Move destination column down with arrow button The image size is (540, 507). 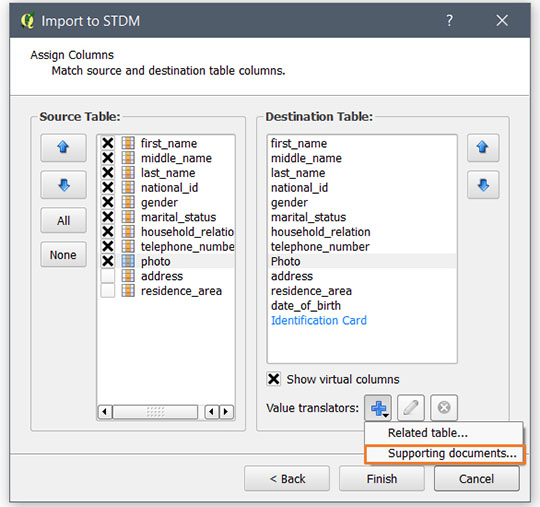(483, 185)
